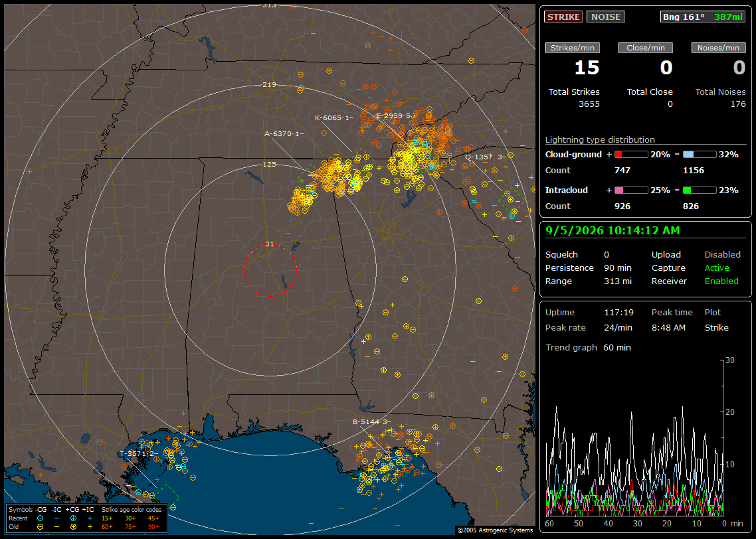Click the pink positive intracloud bar

coord(631,191)
